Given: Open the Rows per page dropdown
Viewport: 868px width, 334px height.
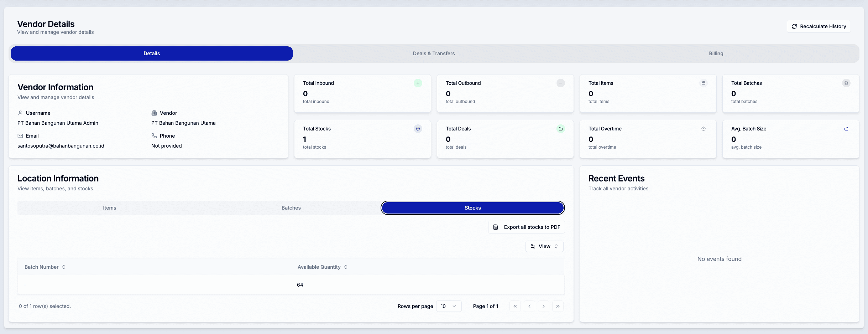Looking at the screenshot, I should 448,306.
